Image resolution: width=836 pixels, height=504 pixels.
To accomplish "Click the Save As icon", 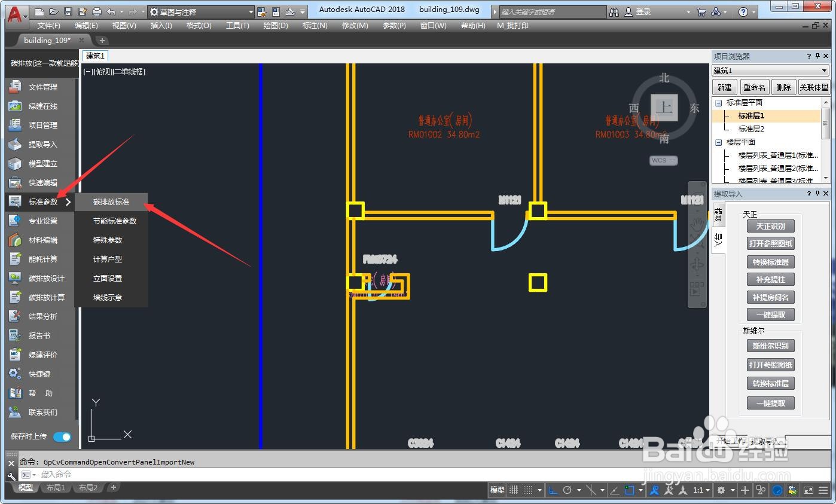I will point(82,11).
